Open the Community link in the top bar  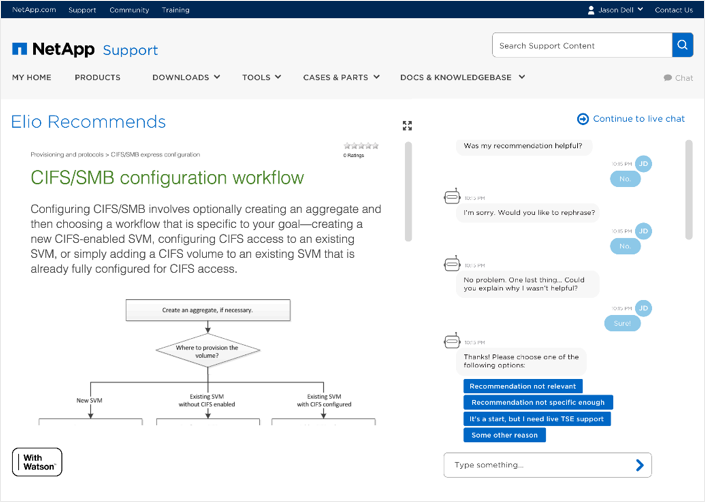point(129,10)
